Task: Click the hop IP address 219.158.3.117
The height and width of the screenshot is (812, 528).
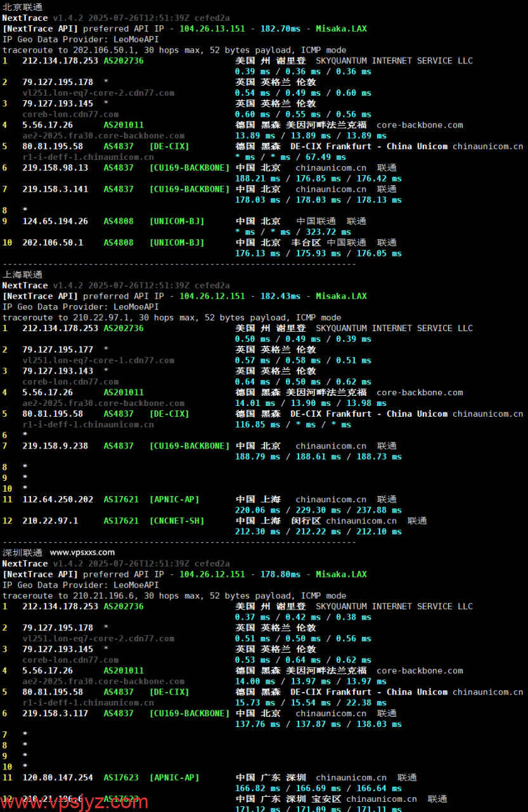Action: coord(55,713)
